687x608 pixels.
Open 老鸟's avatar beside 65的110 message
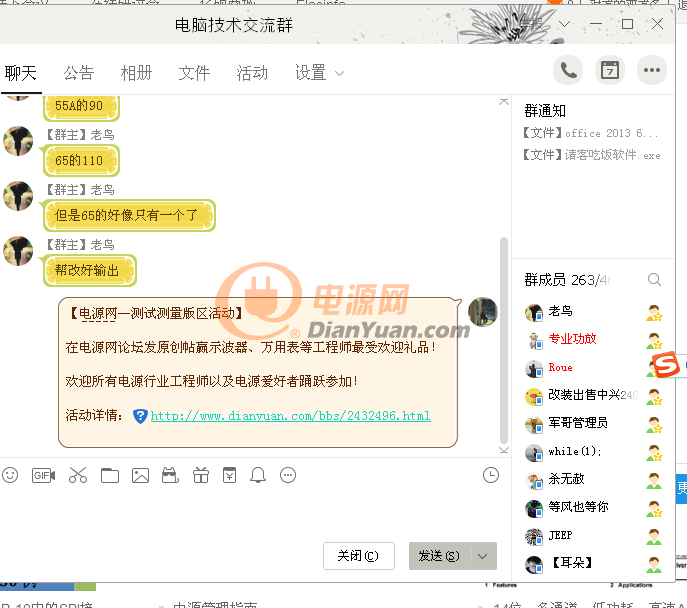tap(18, 141)
